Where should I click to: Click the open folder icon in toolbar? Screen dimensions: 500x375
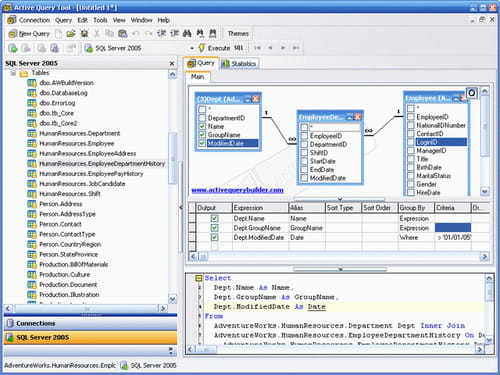(x=71, y=33)
